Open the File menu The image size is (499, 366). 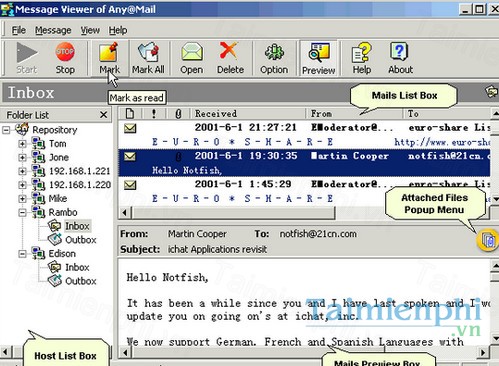click(19, 30)
